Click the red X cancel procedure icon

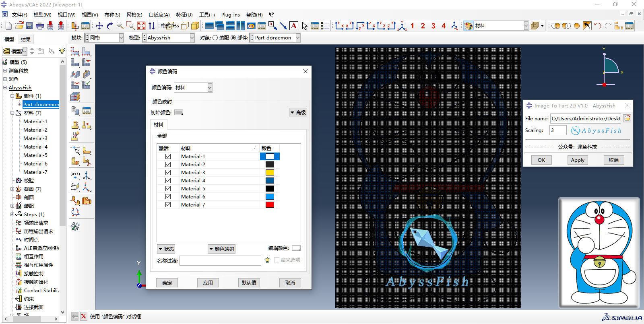pyautogui.click(x=83, y=316)
